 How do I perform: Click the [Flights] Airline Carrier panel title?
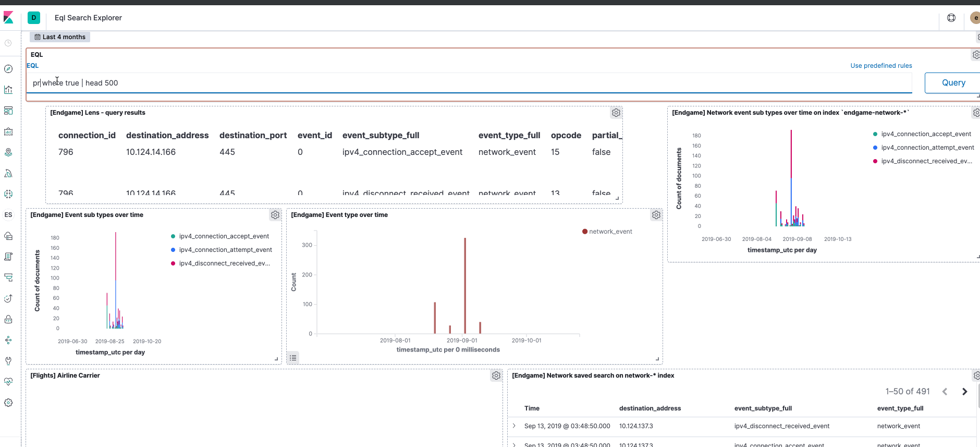pyautogui.click(x=65, y=376)
